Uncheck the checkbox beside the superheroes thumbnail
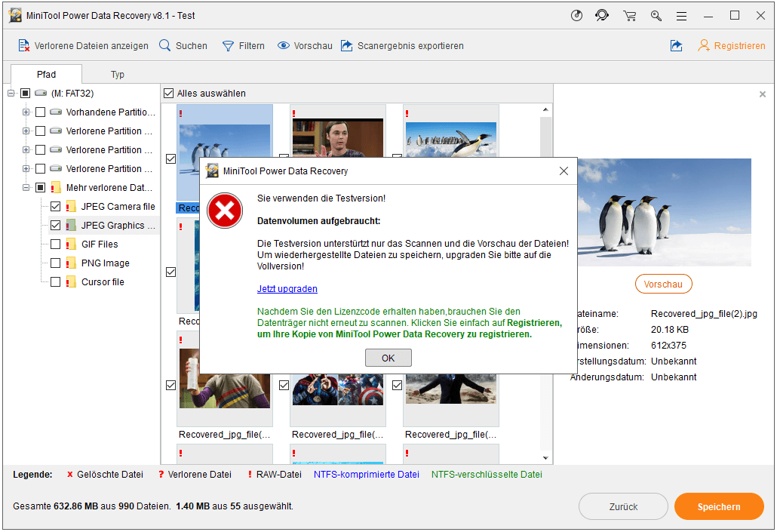This screenshot has height=532, width=777. coord(284,386)
